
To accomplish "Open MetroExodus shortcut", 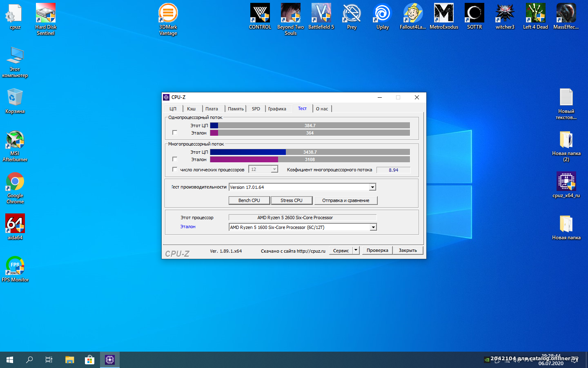I will (x=444, y=17).
